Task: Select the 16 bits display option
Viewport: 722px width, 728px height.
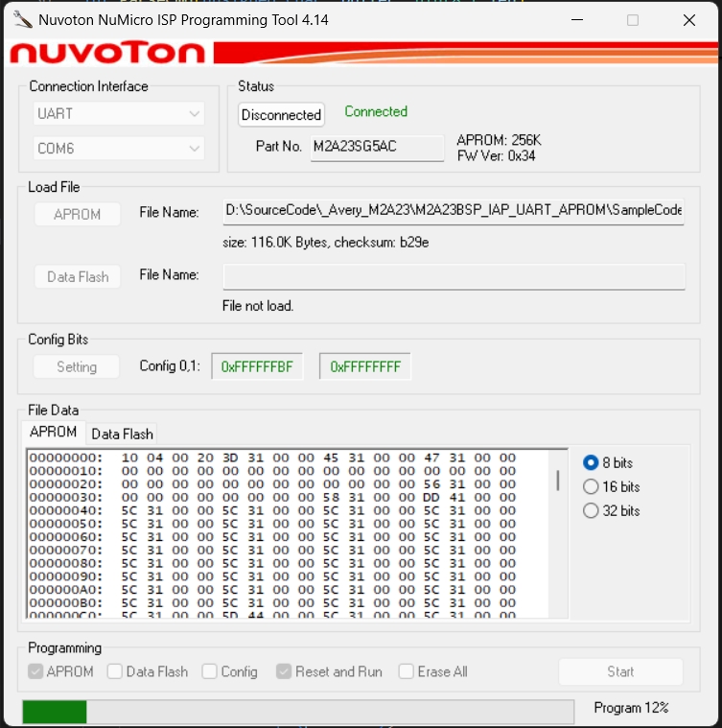Action: [591, 486]
